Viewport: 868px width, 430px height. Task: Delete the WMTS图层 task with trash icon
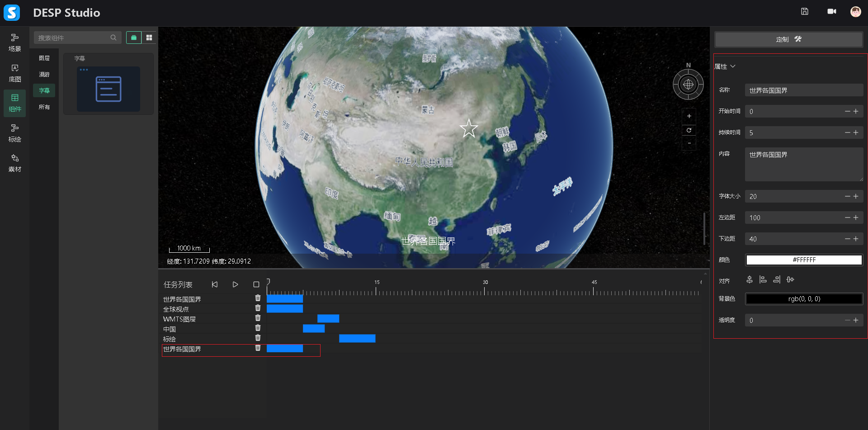click(x=258, y=318)
